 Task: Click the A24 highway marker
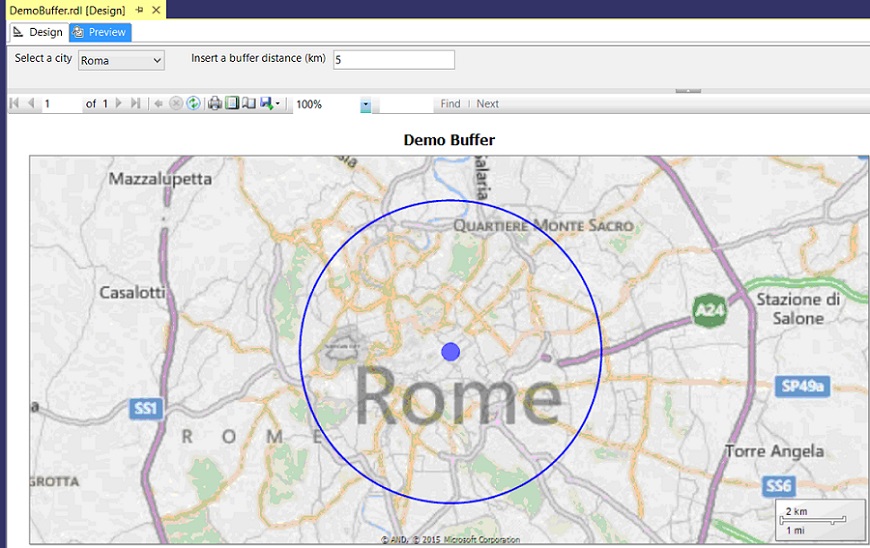point(710,309)
